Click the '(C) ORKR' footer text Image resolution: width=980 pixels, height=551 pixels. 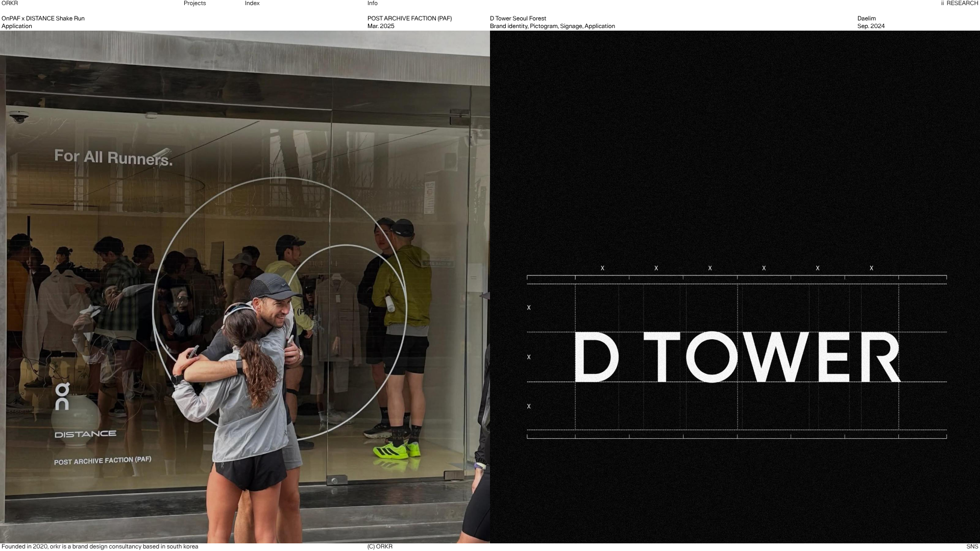[380, 546]
